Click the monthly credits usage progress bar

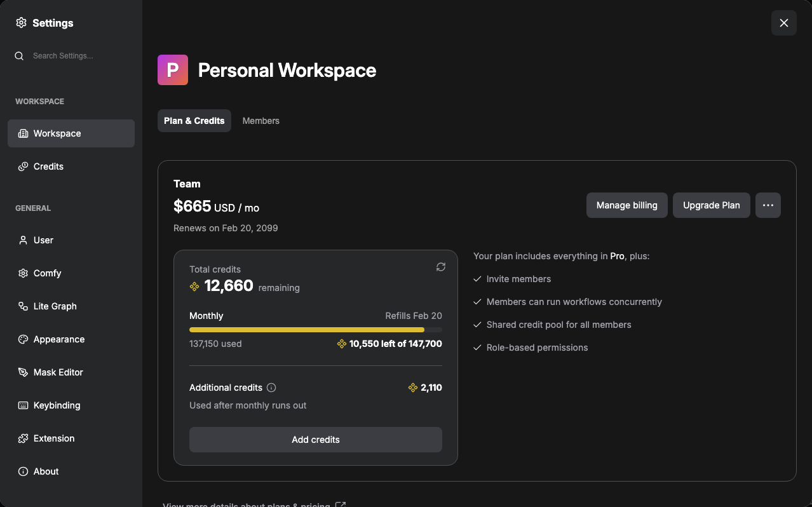pos(316,330)
